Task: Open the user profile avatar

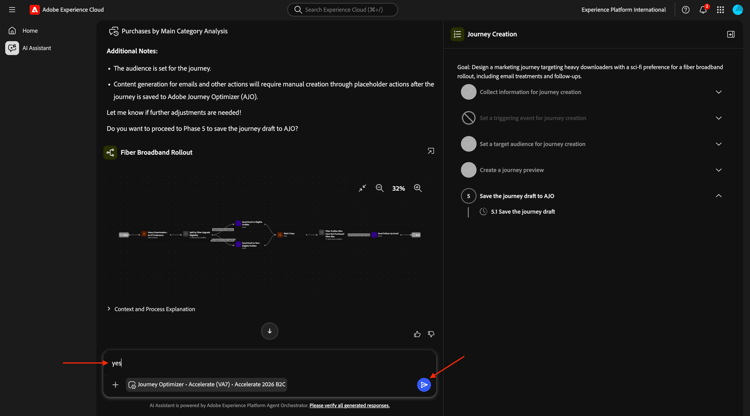Action: pos(738,10)
